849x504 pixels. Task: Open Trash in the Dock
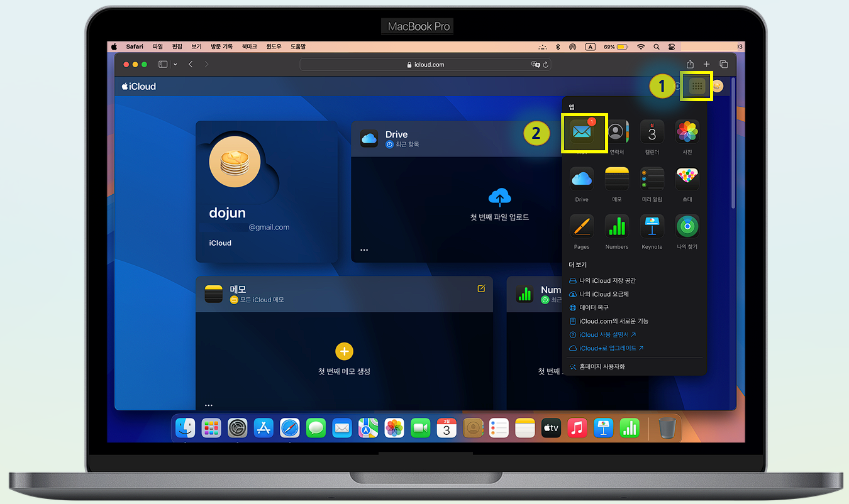tap(667, 428)
